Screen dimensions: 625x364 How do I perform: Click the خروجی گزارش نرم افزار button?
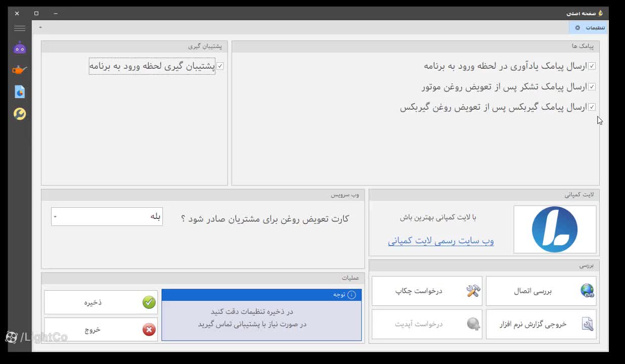coord(541,324)
